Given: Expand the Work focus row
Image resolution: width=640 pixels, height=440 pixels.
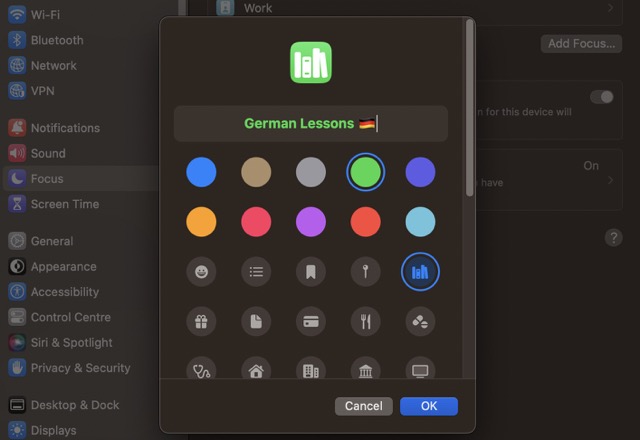Looking at the screenshot, I should [612, 8].
